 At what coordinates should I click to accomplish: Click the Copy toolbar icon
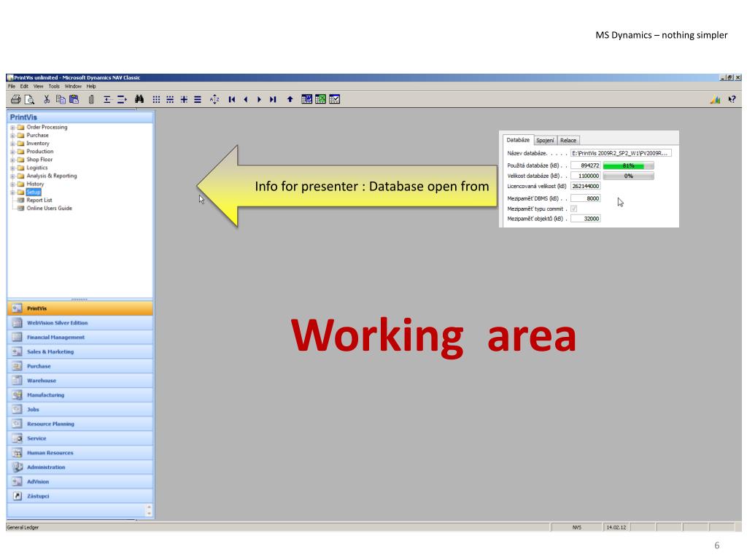coord(61,99)
